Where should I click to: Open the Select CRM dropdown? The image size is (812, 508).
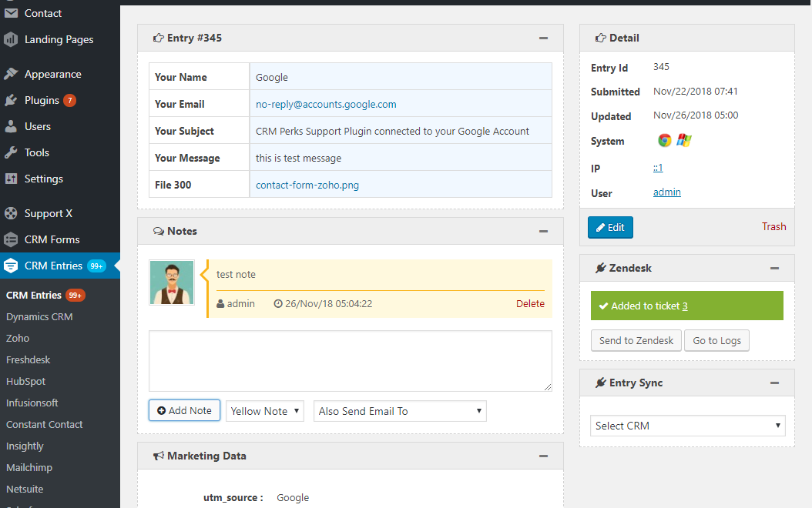(x=688, y=426)
